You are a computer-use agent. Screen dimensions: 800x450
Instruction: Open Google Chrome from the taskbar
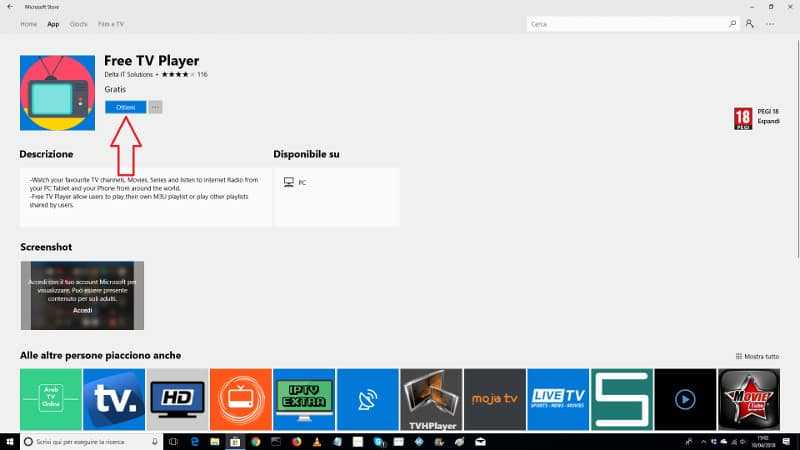256,442
